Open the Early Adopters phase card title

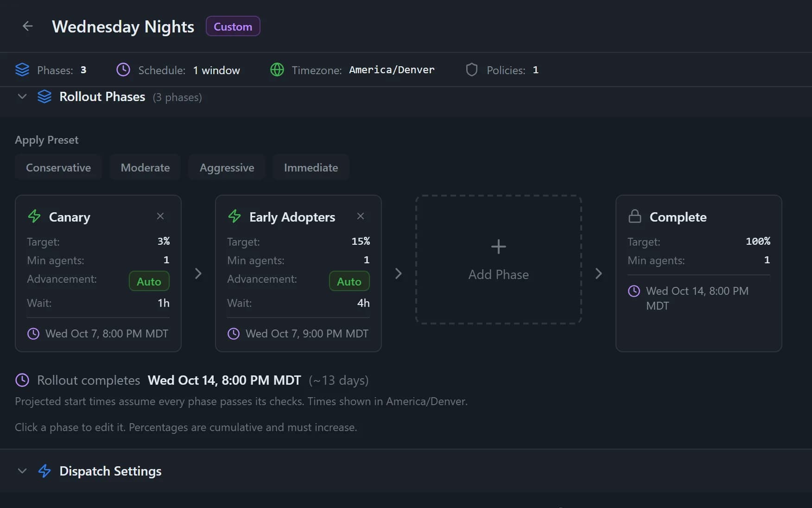point(292,217)
